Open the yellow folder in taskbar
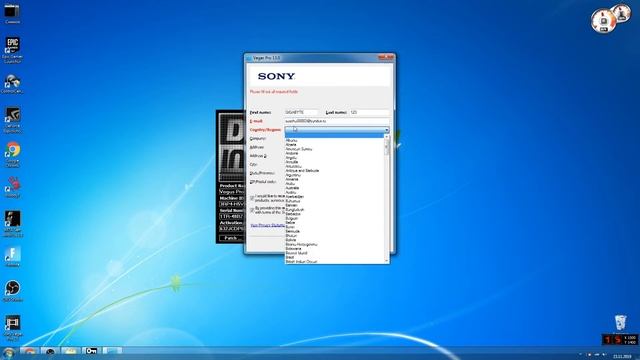 [x=70, y=351]
